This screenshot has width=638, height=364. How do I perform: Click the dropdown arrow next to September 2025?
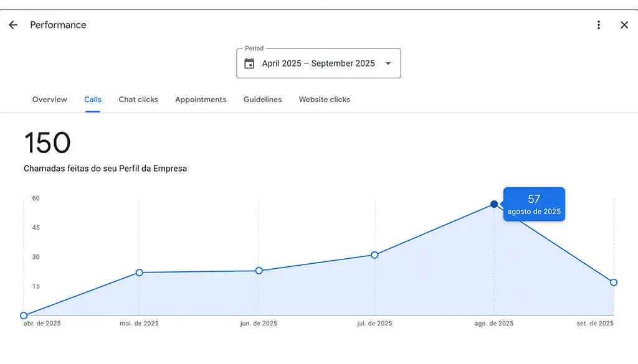tap(388, 63)
